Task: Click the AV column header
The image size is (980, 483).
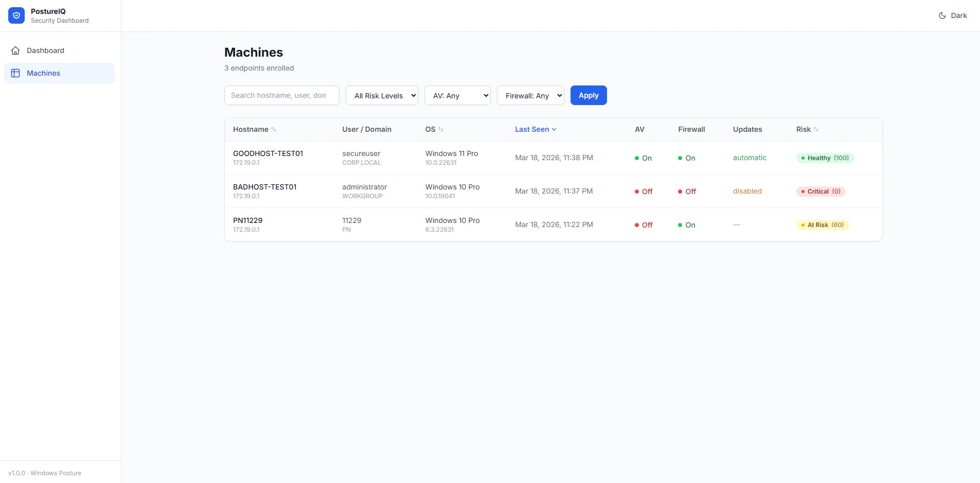Action: click(x=639, y=129)
